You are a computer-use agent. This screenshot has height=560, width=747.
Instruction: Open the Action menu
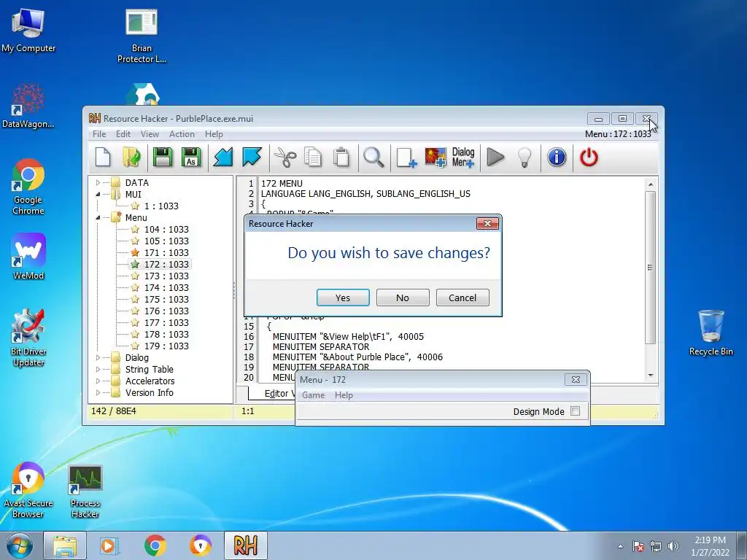pyautogui.click(x=182, y=134)
